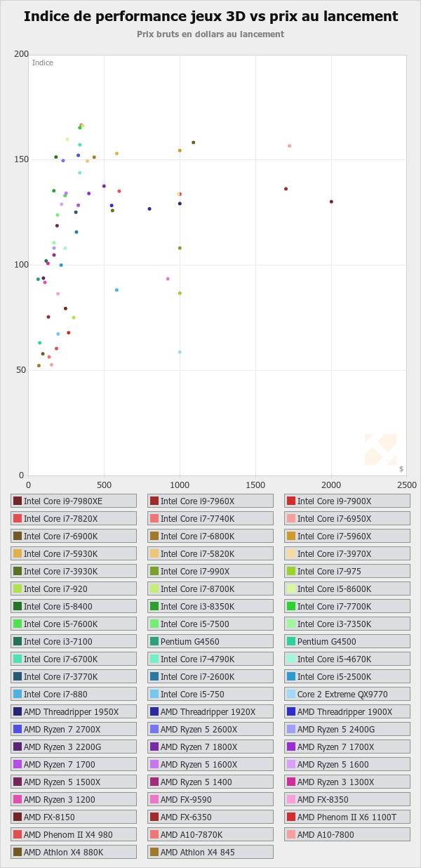
Task: Show or hide Core 2 Extreme QX9770
Action: (347, 694)
